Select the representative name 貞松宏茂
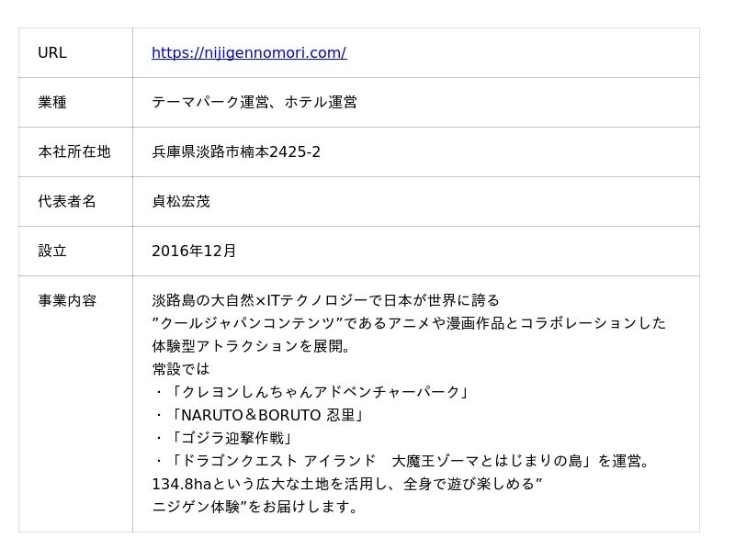The width and height of the screenshot is (735, 560). click(181, 202)
